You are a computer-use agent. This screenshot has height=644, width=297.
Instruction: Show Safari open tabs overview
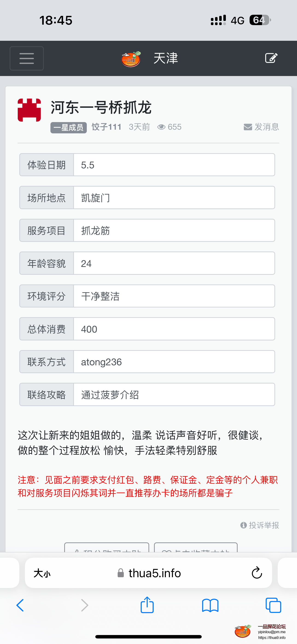click(x=273, y=605)
